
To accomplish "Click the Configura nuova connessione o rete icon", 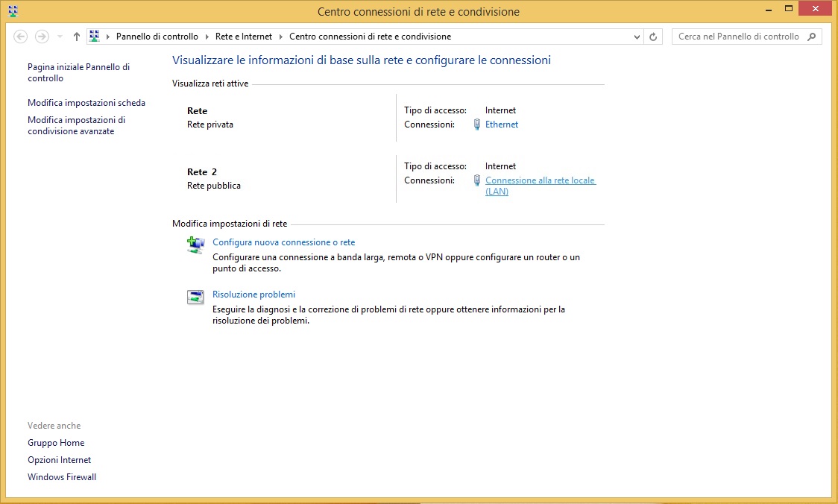I will click(195, 244).
